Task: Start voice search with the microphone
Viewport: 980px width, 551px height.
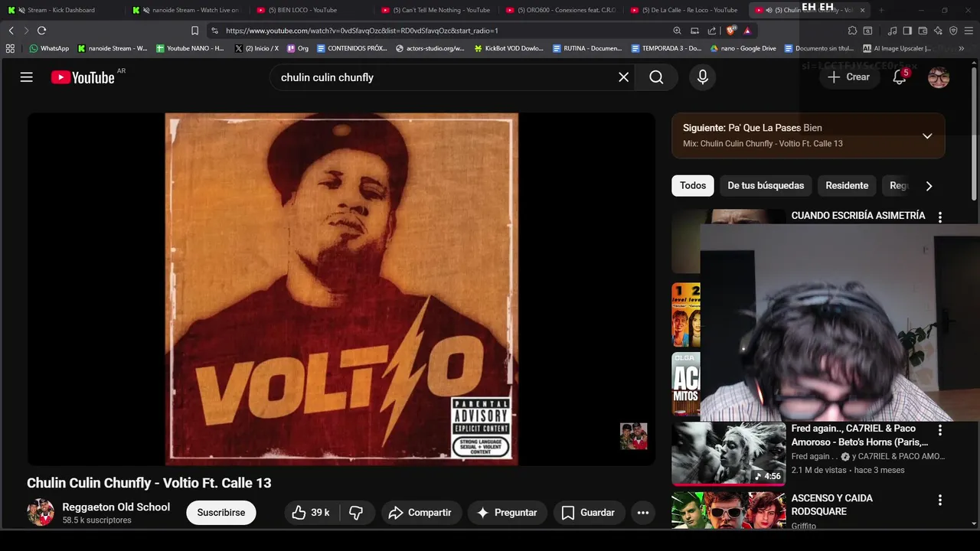Action: (702, 77)
